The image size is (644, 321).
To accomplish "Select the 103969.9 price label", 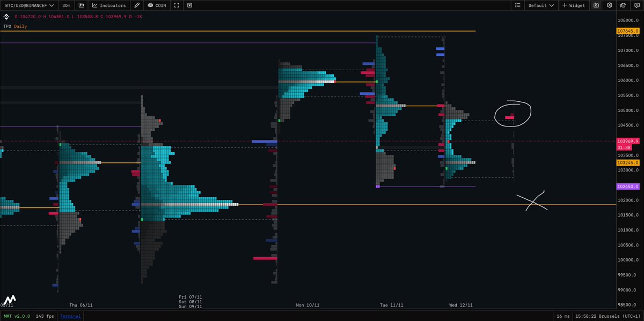I will click(x=627, y=140).
